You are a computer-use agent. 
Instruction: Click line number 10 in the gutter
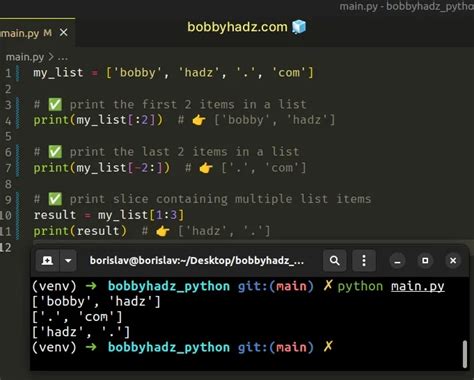(x=6, y=215)
